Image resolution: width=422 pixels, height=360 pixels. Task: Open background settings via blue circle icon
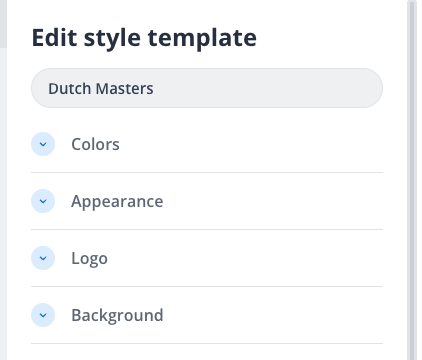[43, 315]
